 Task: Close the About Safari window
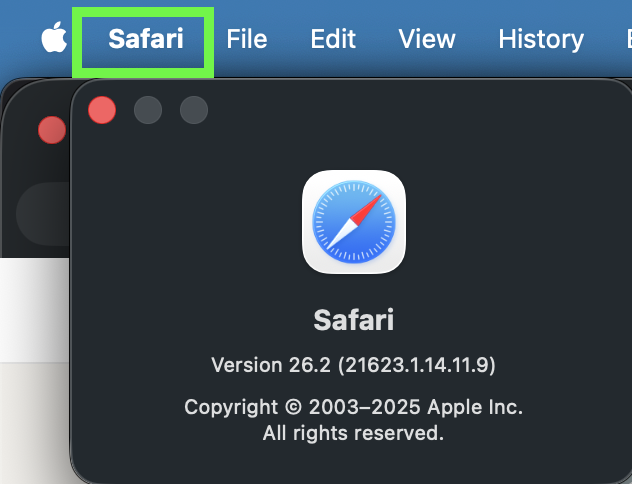click(102, 110)
